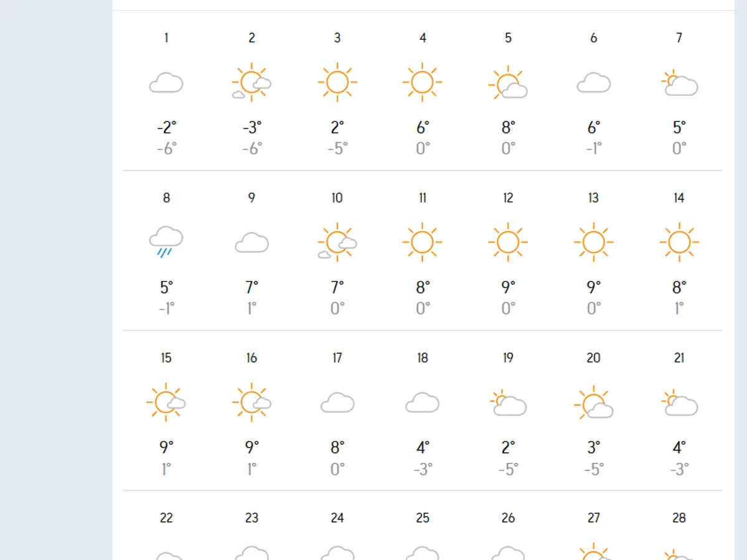Click the sunny icon on day 3
The height and width of the screenshot is (560, 747).
point(337,80)
